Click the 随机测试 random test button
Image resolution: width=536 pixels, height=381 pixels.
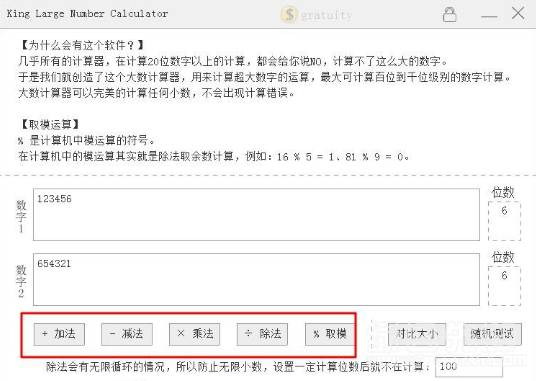click(x=492, y=334)
